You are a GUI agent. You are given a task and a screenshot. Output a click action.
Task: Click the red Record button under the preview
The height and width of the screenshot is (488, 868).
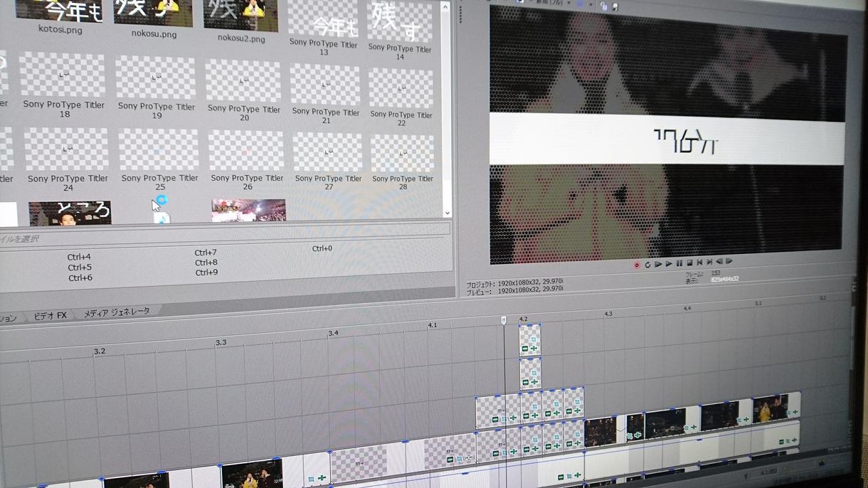(x=637, y=265)
